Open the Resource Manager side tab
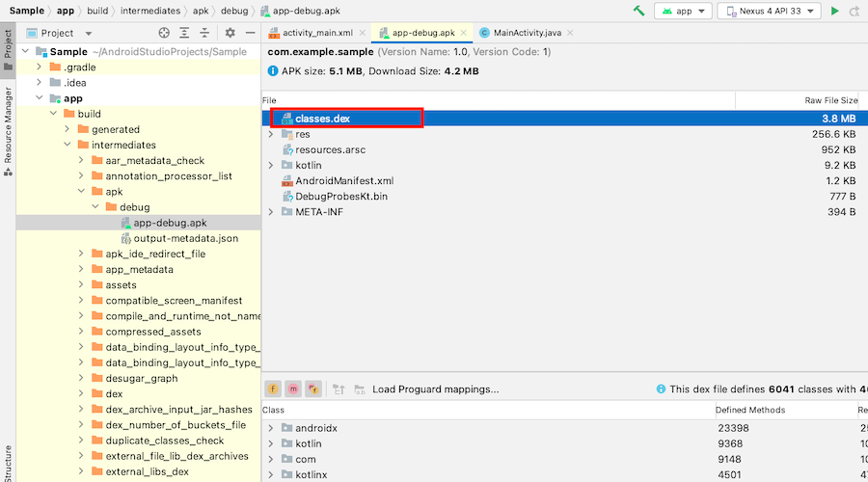The width and height of the screenshot is (868, 482). pyautogui.click(x=8, y=132)
